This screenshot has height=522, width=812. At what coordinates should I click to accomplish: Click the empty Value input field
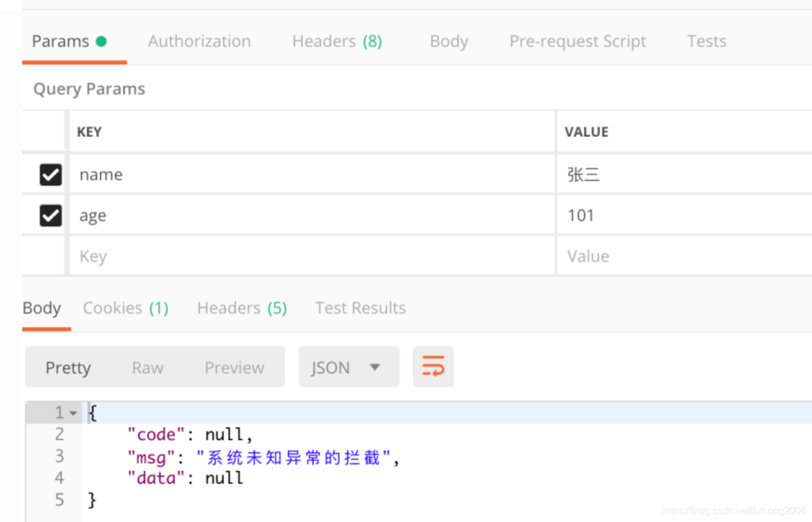[684, 256]
